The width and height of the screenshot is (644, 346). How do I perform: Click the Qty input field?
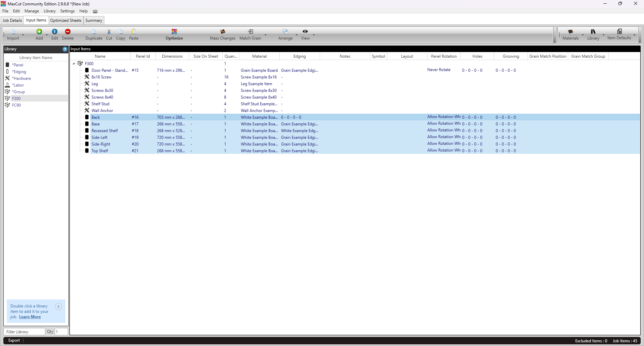point(61,332)
